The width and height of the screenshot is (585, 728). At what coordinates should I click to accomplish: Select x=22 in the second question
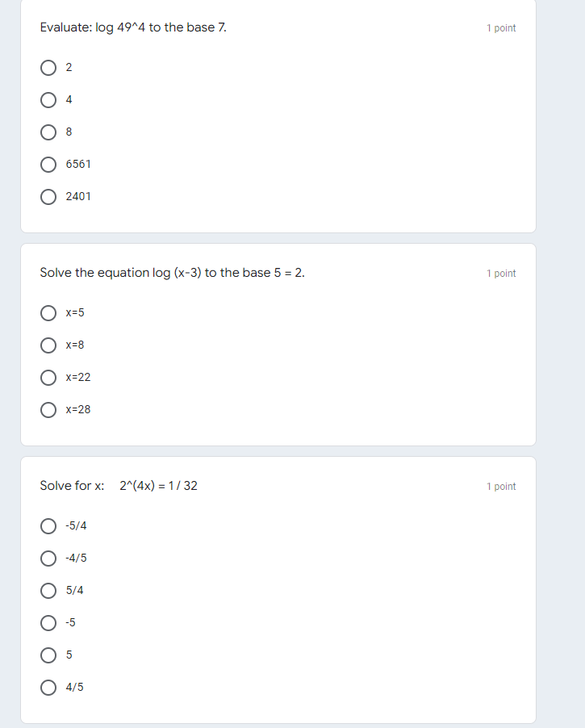(49, 378)
